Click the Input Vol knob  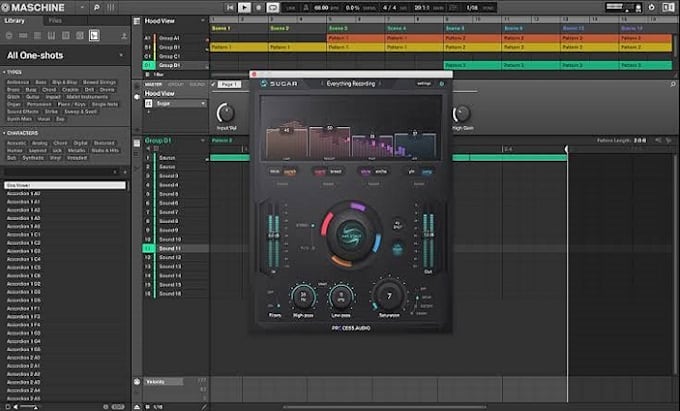226,114
